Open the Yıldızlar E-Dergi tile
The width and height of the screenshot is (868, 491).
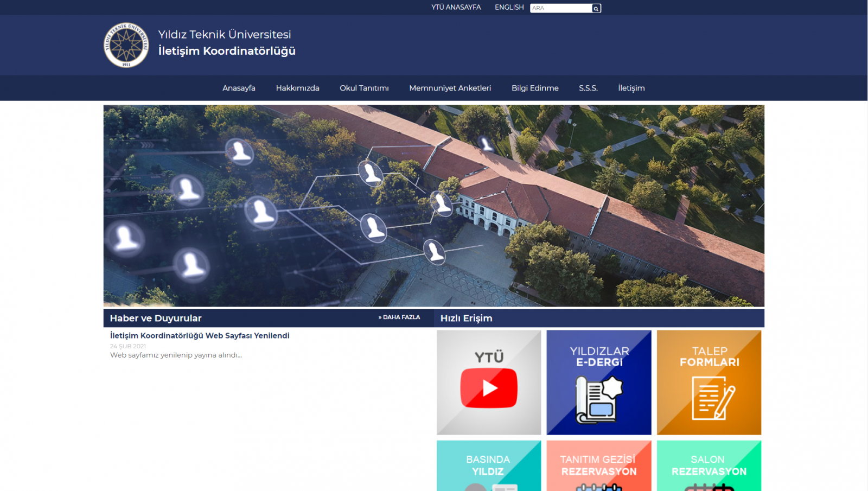pos(599,382)
